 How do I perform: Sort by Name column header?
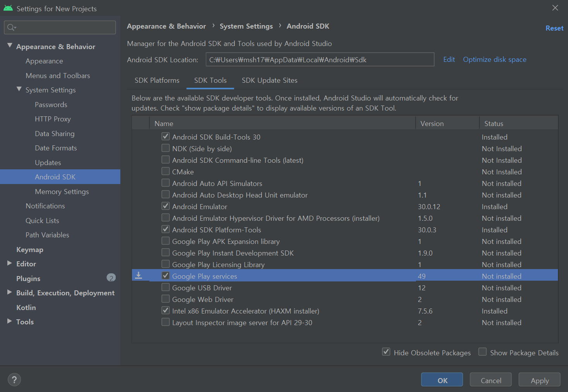pyautogui.click(x=282, y=123)
